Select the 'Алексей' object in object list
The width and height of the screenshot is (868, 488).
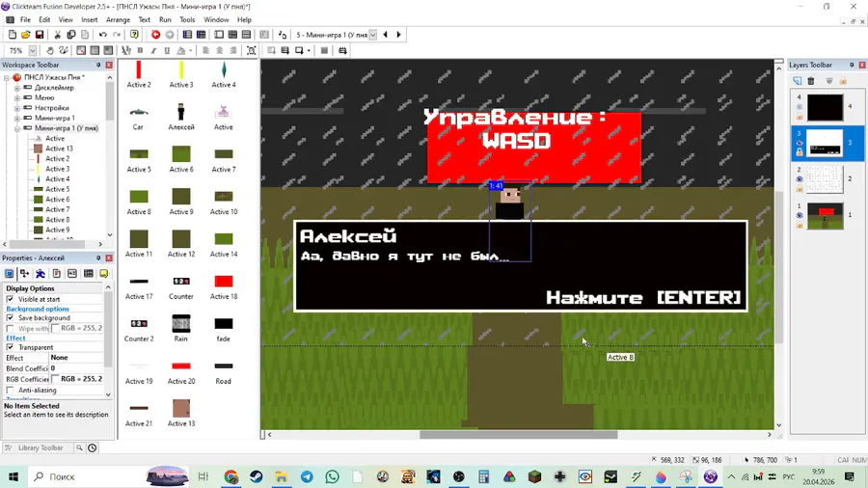pyautogui.click(x=181, y=117)
